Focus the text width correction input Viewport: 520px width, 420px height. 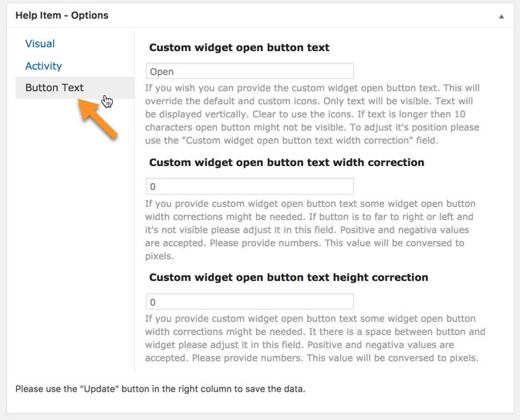(250, 186)
